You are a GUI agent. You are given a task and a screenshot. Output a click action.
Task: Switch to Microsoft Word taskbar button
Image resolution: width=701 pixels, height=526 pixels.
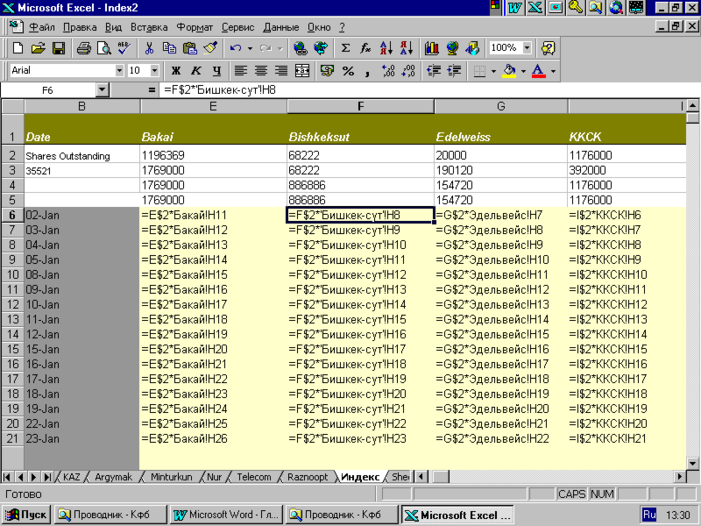pos(224,515)
